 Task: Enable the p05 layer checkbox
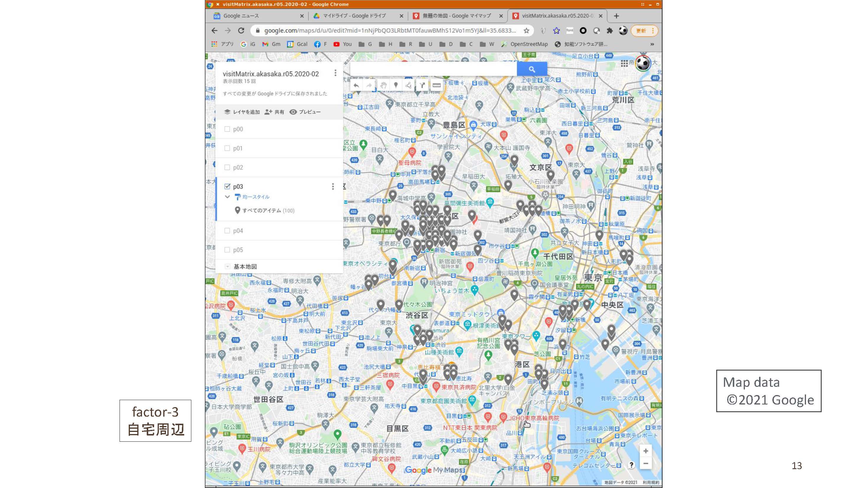coord(227,250)
